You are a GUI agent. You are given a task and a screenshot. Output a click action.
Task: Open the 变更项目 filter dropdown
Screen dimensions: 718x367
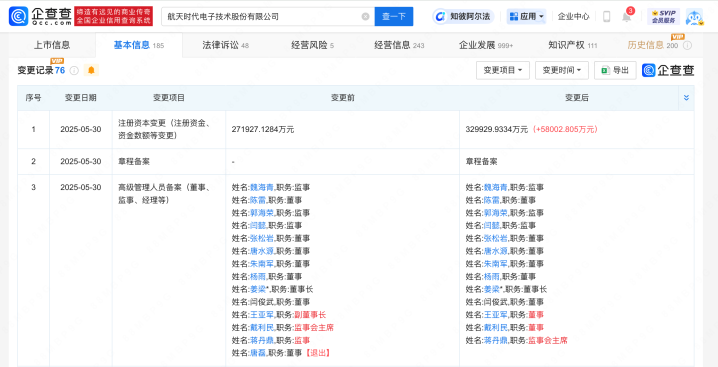(503, 70)
